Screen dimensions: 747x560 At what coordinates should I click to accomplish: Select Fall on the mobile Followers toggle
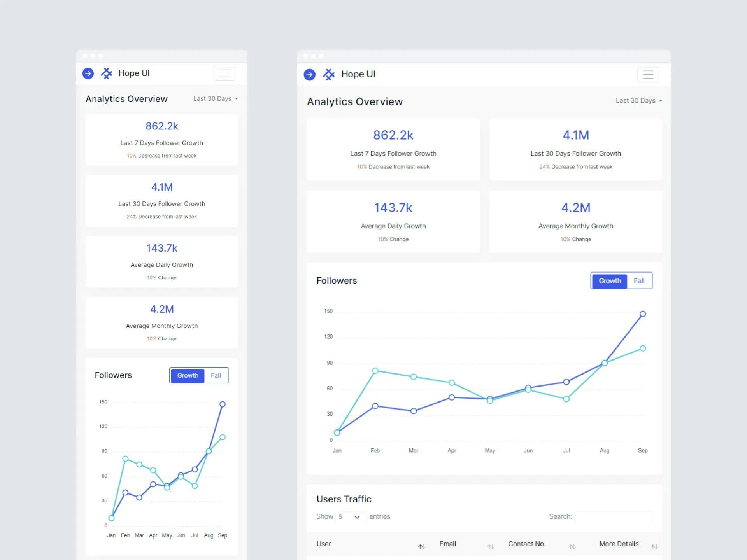(x=216, y=375)
